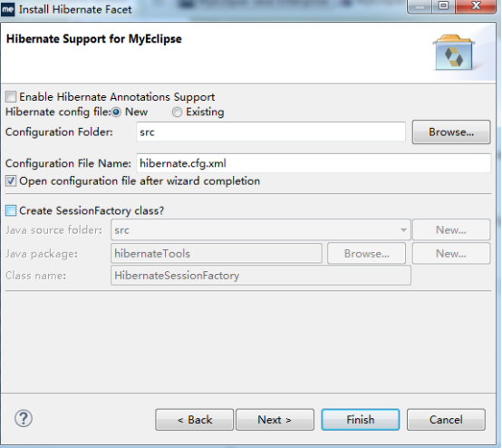
Task: Click Browse next to Java package
Action: (367, 254)
